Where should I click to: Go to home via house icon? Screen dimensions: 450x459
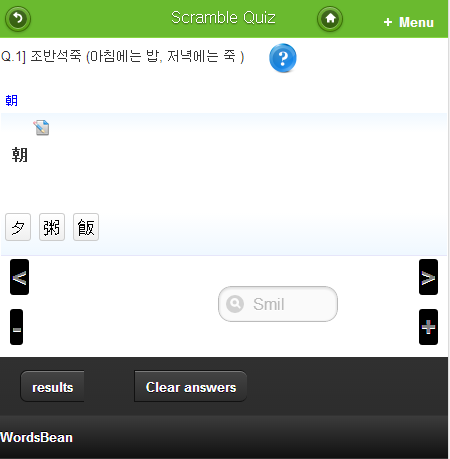[330, 19]
